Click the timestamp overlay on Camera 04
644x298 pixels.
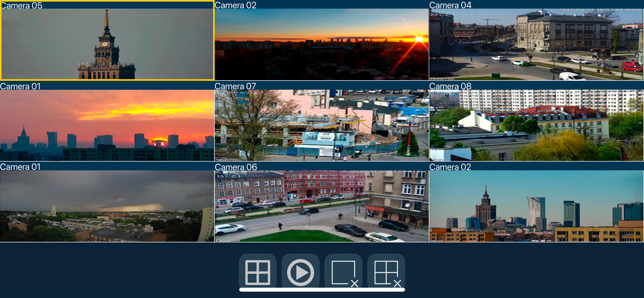pos(599,10)
